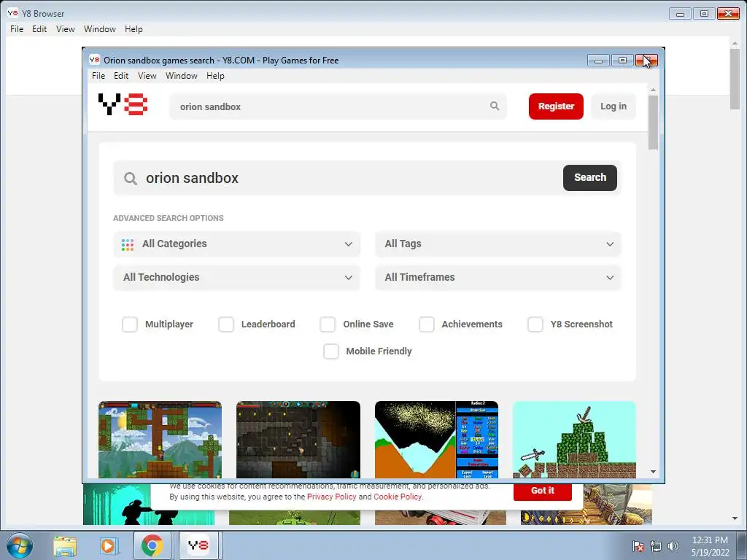Open View menu in the search window
747x560 pixels.
(147, 76)
